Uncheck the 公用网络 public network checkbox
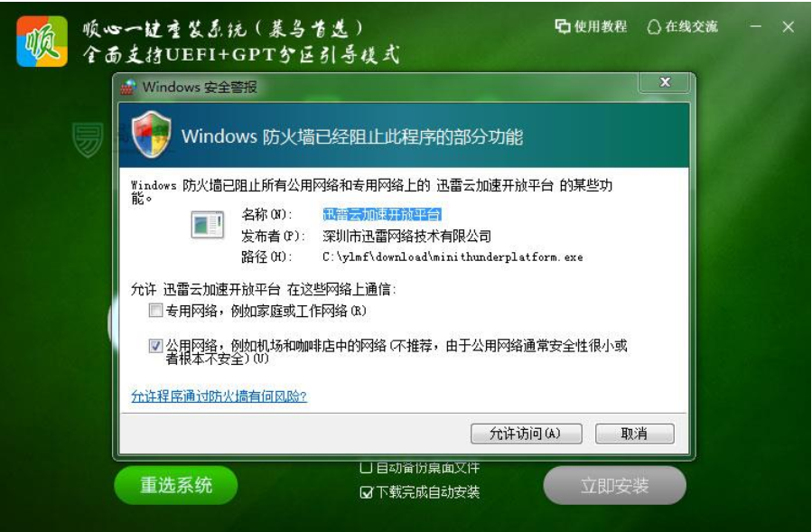Image resolution: width=812 pixels, height=532 pixels. [x=155, y=346]
